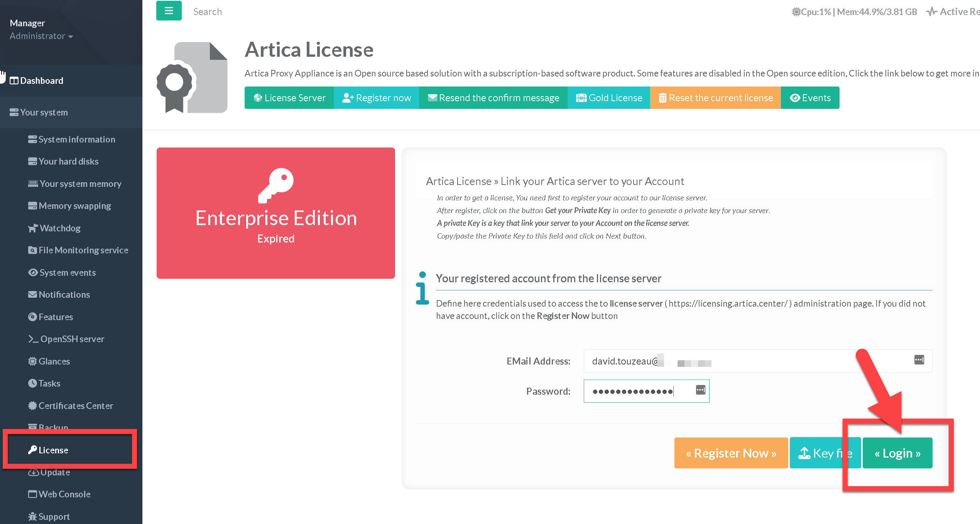Click the Tasks clock icon in sidebar
The height and width of the screenshot is (524, 980).
pos(32,383)
